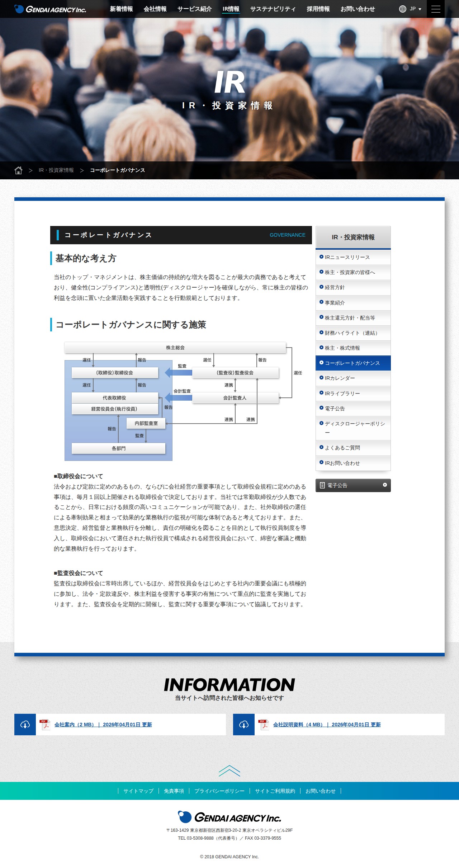The height and width of the screenshot is (868, 459).
Task: Open 株主・株式情報 sidebar link
Action: [353, 348]
